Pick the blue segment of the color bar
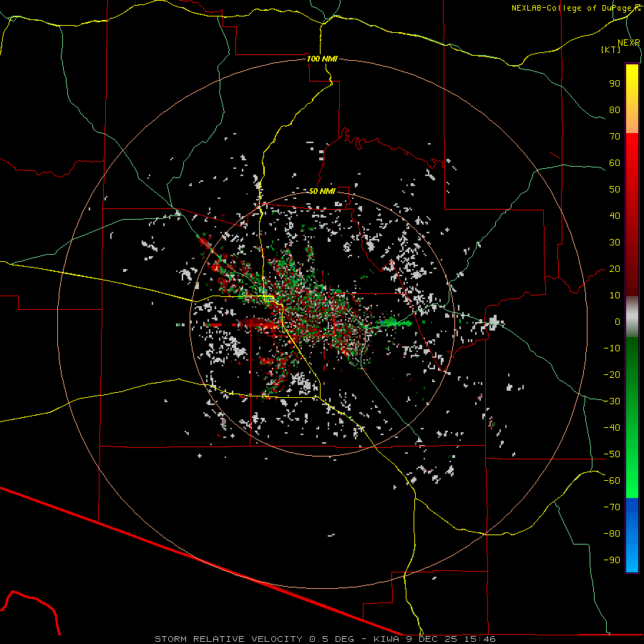 tap(632, 535)
